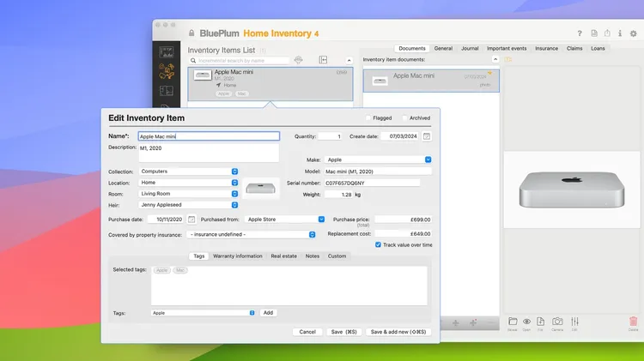The image size is (644, 361).
Task: Click the File import icon
Action: point(540,322)
